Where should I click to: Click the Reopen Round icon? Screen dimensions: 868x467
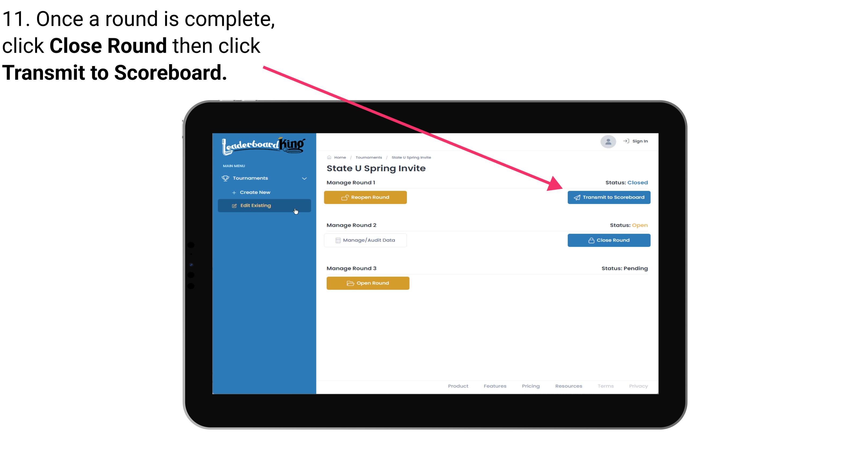[345, 197]
